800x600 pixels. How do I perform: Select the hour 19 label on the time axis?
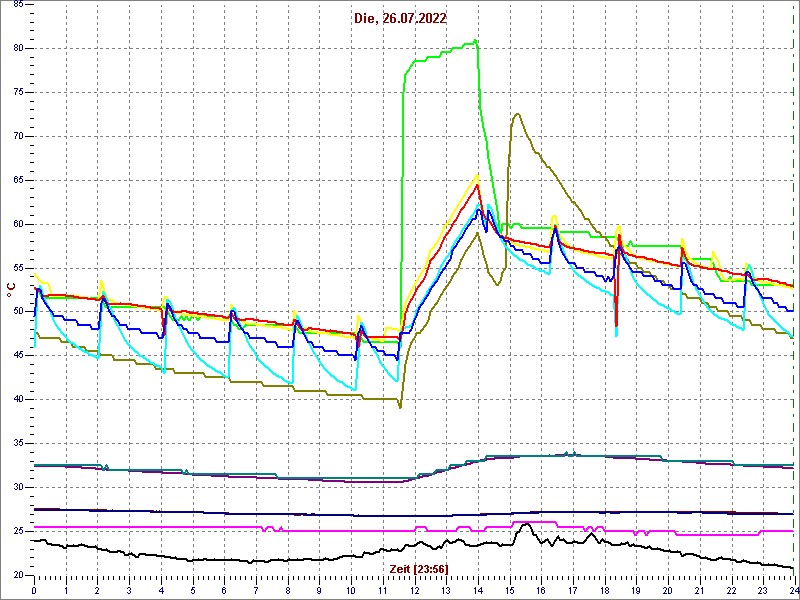click(x=635, y=591)
